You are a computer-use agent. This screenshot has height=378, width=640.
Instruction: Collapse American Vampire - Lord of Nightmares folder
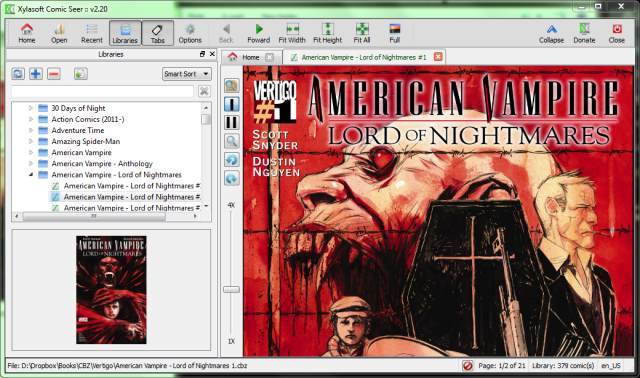click(x=31, y=175)
